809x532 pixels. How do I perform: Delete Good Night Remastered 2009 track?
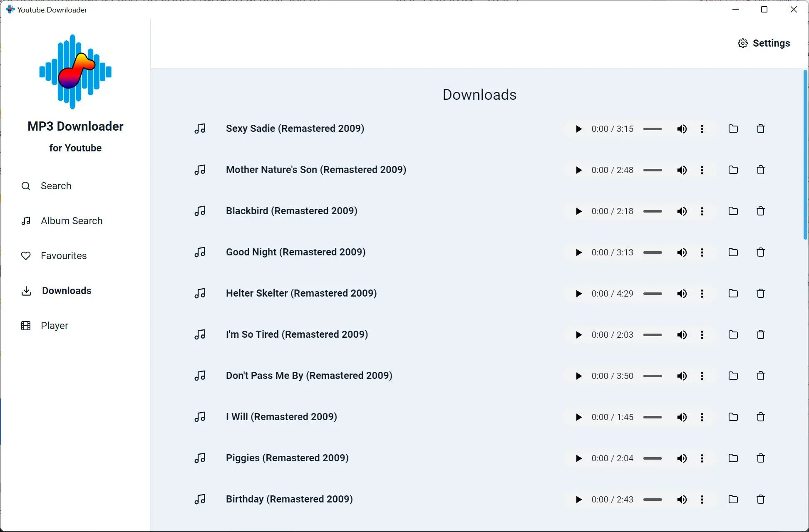760,252
